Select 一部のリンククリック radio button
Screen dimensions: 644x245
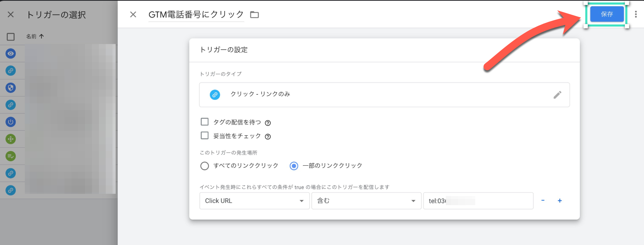294,166
